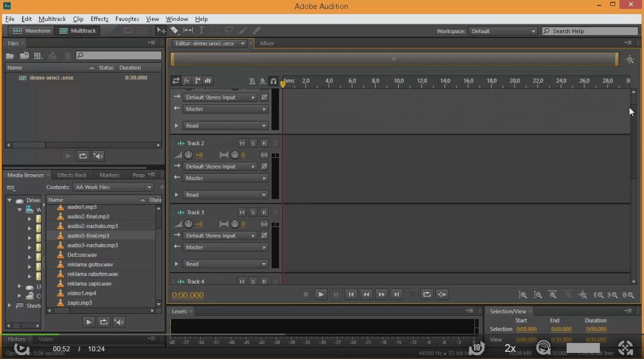644x359 pixels.
Task: Toggle snapping magnet icon
Action: pyautogui.click(x=273, y=81)
